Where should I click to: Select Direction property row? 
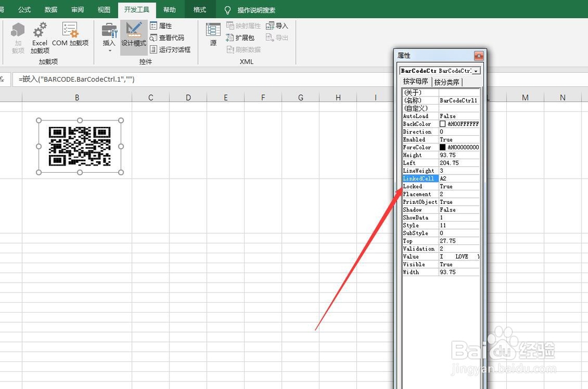tap(441, 132)
